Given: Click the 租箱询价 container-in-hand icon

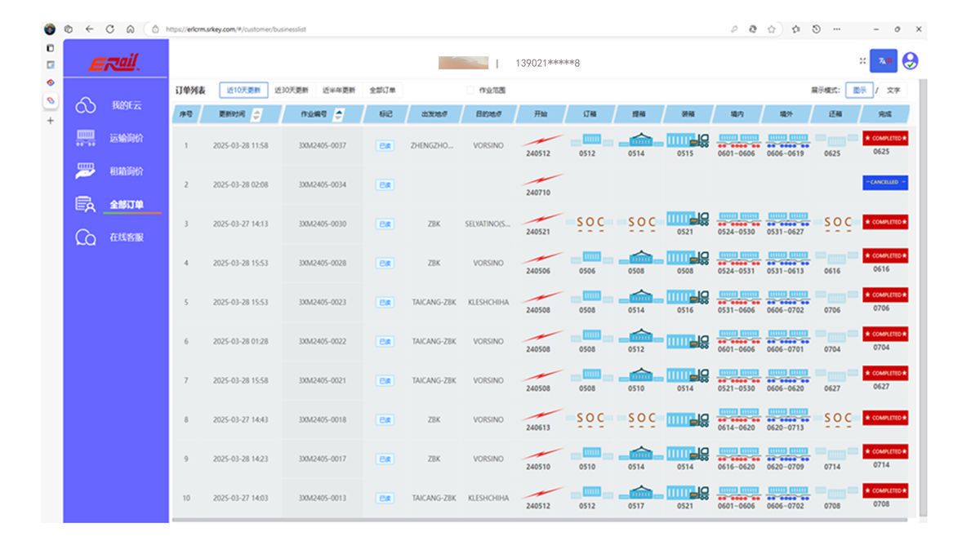Looking at the screenshot, I should pyautogui.click(x=86, y=171).
